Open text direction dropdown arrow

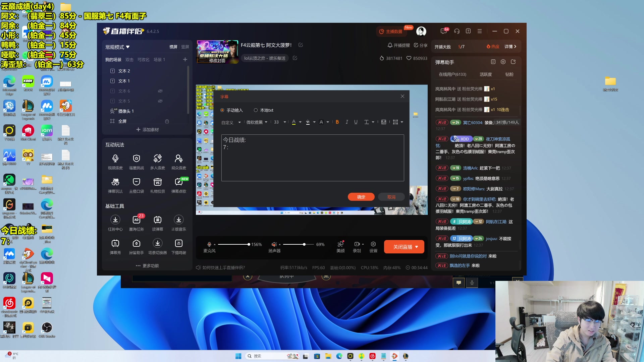[x=373, y=122]
